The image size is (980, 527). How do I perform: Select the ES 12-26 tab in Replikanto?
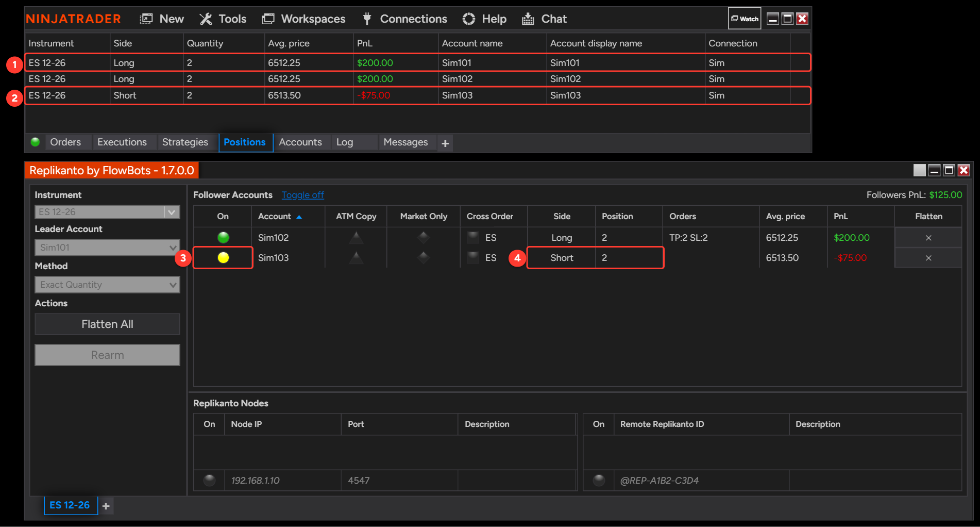coord(70,505)
